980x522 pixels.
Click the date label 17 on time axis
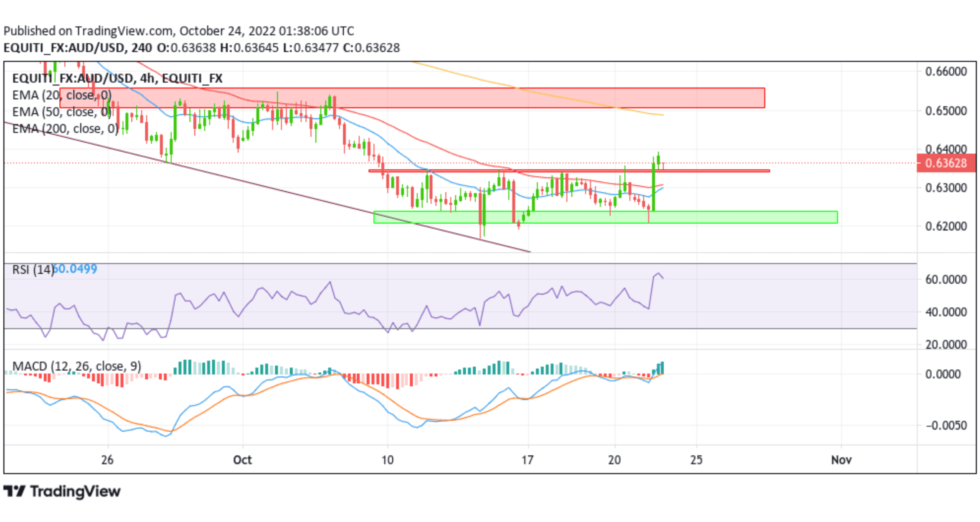pyautogui.click(x=528, y=460)
